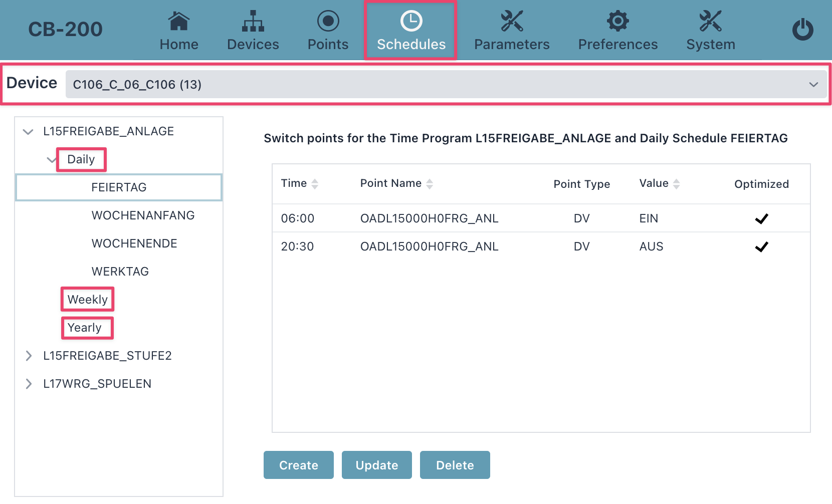Open System via the wrench icon
The image size is (832, 504).
click(x=710, y=21)
